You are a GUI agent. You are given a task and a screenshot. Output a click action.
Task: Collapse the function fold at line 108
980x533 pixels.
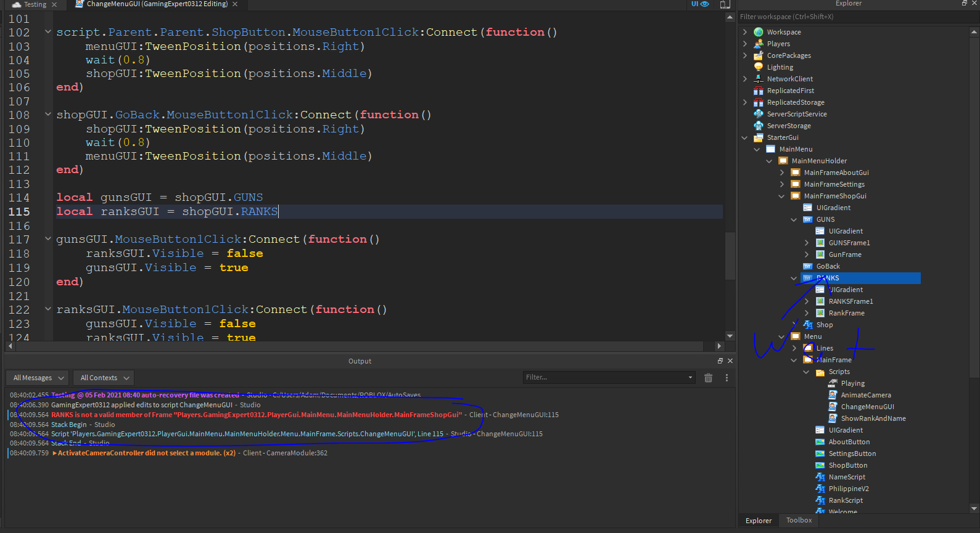tap(48, 114)
